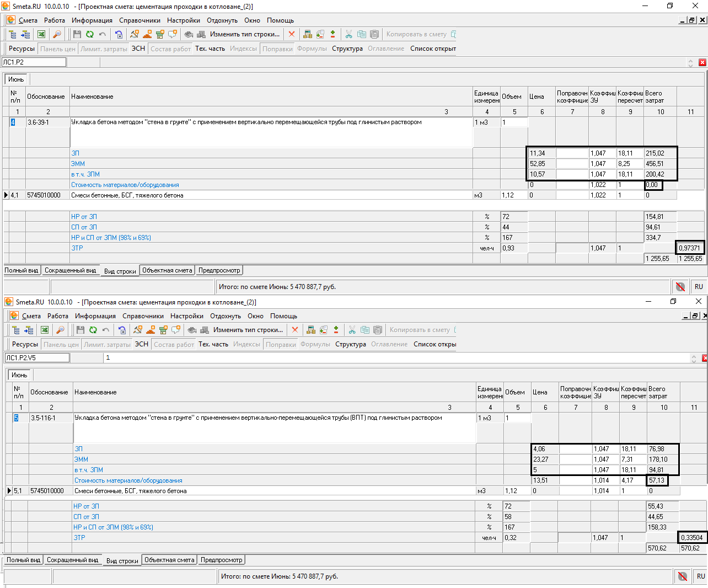Click the magnifier search icon in the upper window
Image resolution: width=708 pixels, height=588 pixels.
point(57,34)
